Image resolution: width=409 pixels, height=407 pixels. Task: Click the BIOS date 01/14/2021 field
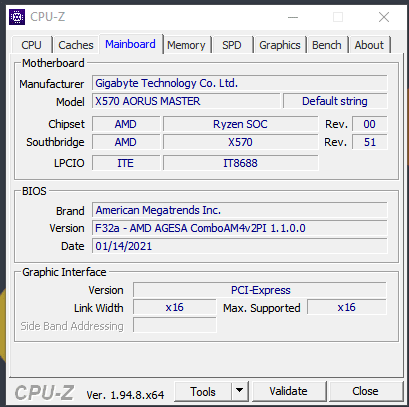[240, 246]
